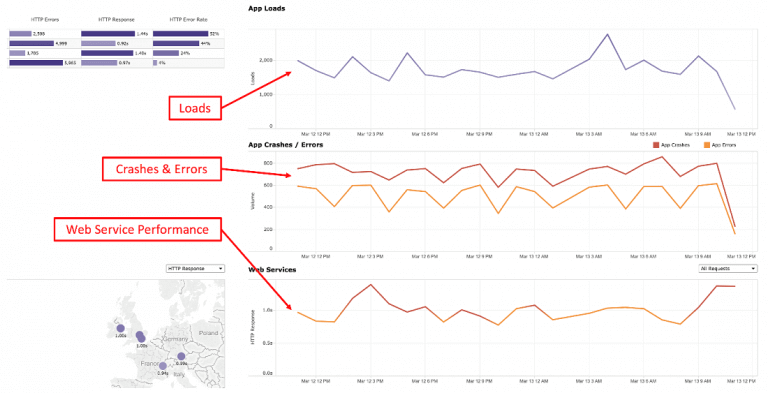Click the Web Service Performance annotation label
The width and height of the screenshot is (768, 393).
[x=137, y=229]
